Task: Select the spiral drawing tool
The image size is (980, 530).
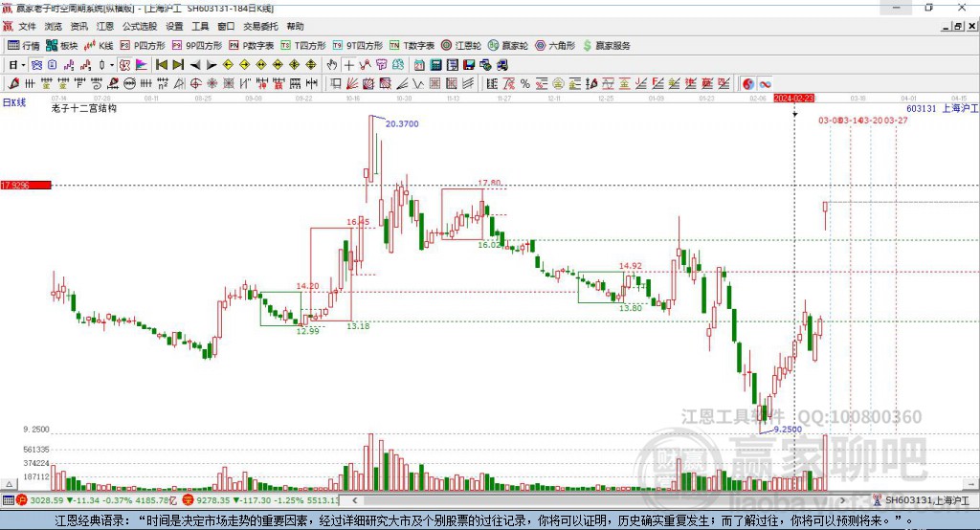Action: coord(97,84)
